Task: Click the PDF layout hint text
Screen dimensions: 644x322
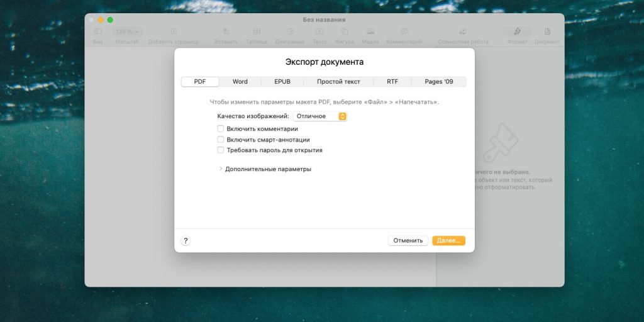Action: [325, 102]
